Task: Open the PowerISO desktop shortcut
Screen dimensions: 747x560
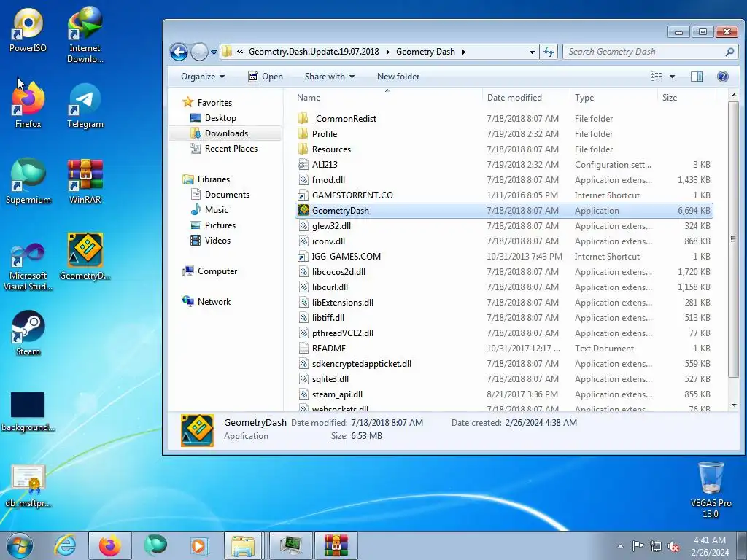Action: coord(28,31)
